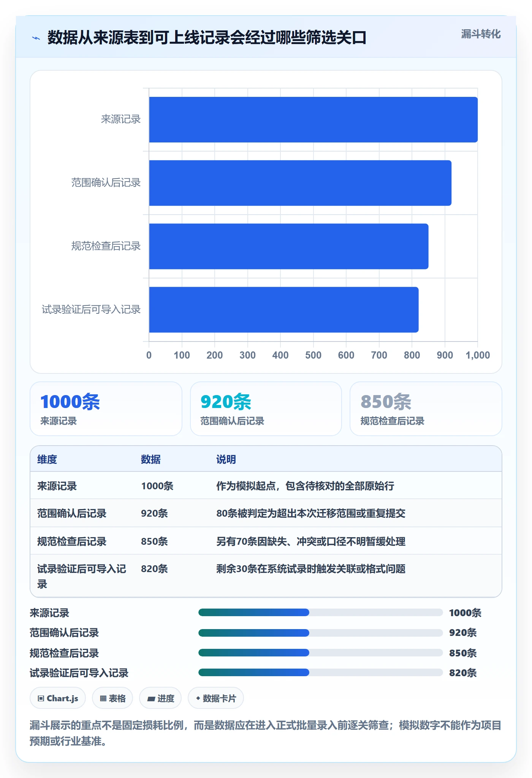Select the 进度 tag chip
The height and width of the screenshot is (778, 532).
pos(160,698)
